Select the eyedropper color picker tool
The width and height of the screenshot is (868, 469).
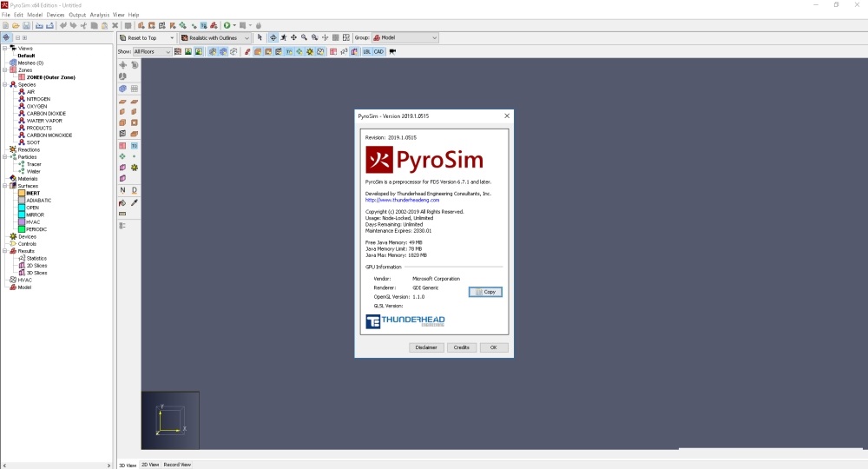[135, 202]
